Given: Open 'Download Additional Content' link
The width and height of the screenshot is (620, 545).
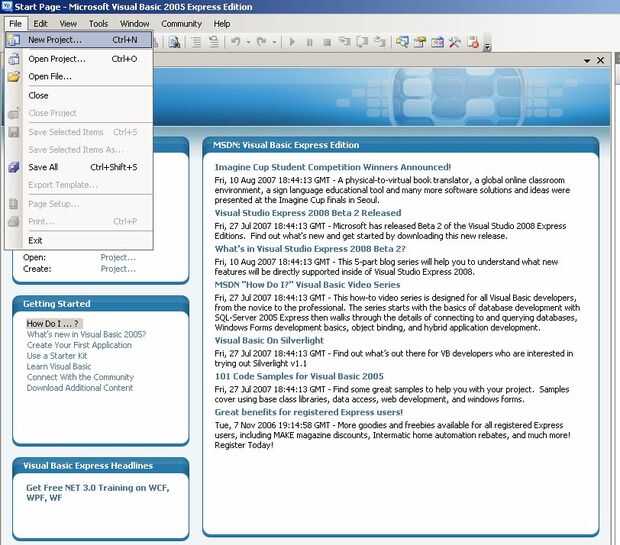Looking at the screenshot, I should point(79,388).
